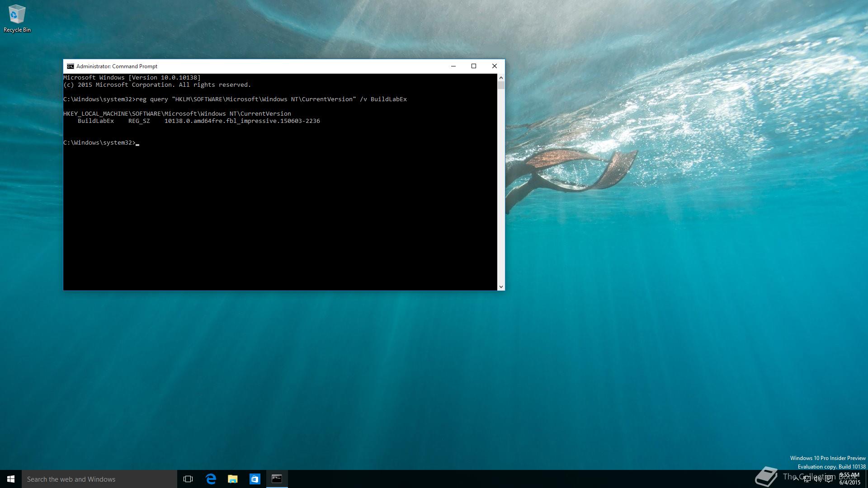This screenshot has height=488, width=868.
Task: Click the Command Prompt scrollbar up arrow
Action: [501, 78]
